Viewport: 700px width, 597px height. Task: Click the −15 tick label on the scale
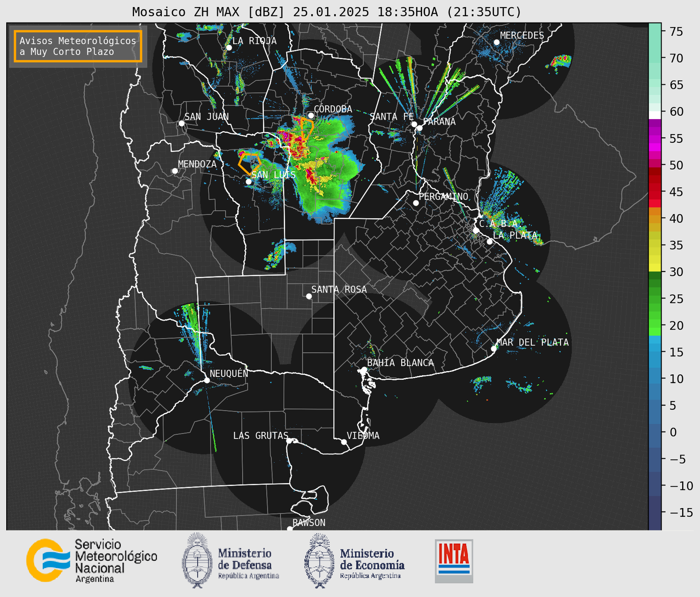680,513
